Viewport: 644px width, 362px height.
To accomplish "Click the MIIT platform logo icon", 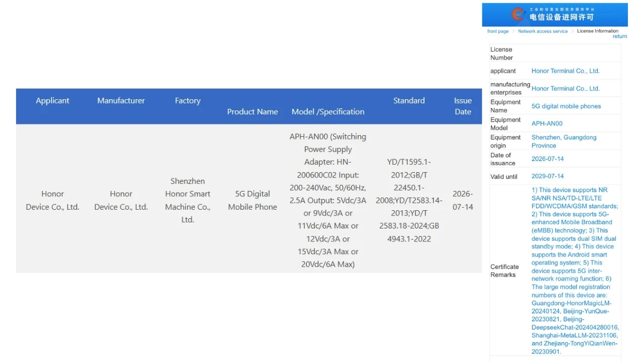I will (x=517, y=14).
